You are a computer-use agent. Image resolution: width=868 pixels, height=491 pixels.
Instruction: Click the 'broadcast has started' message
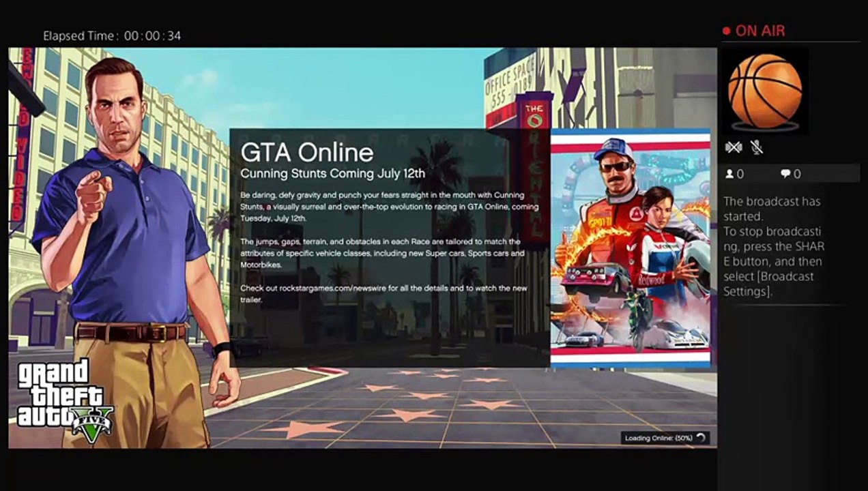tap(772, 209)
